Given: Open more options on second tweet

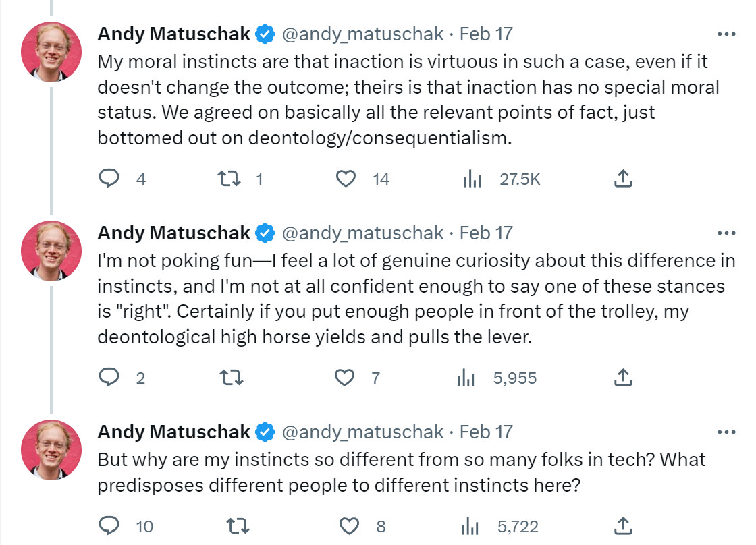Looking at the screenshot, I should point(726,233).
